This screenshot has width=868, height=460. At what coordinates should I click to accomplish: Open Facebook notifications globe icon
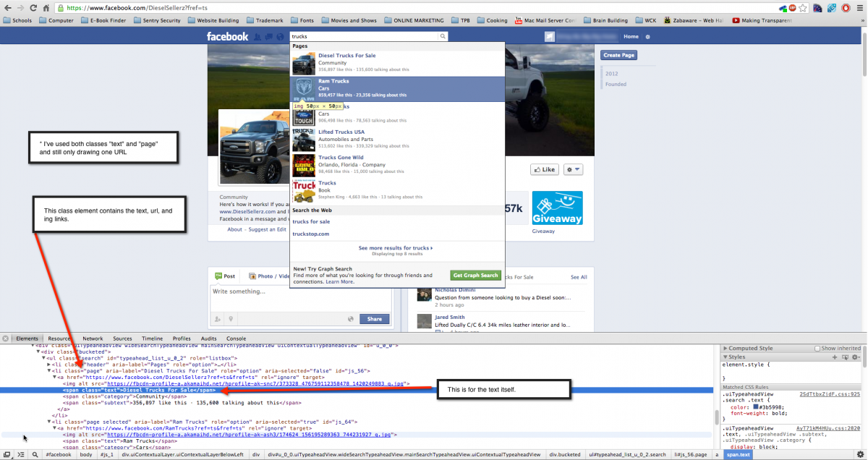tap(278, 36)
